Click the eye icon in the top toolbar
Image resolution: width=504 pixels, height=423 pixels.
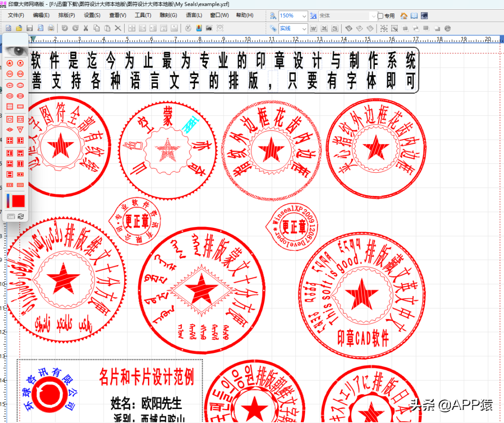(x=425, y=15)
